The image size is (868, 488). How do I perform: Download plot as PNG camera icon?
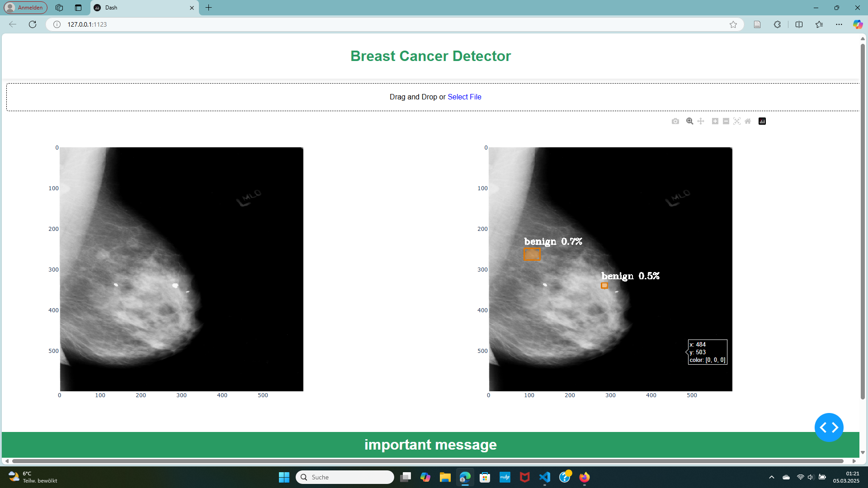(675, 121)
